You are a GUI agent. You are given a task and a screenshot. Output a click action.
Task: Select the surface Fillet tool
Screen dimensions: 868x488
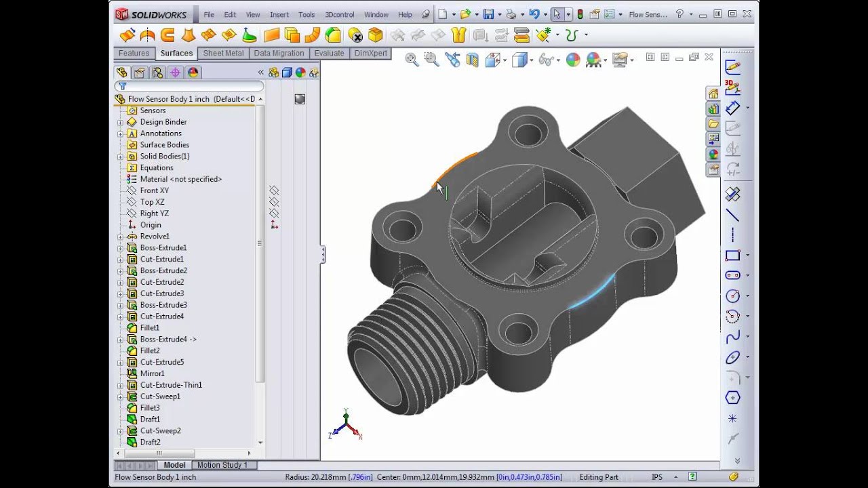click(x=333, y=35)
